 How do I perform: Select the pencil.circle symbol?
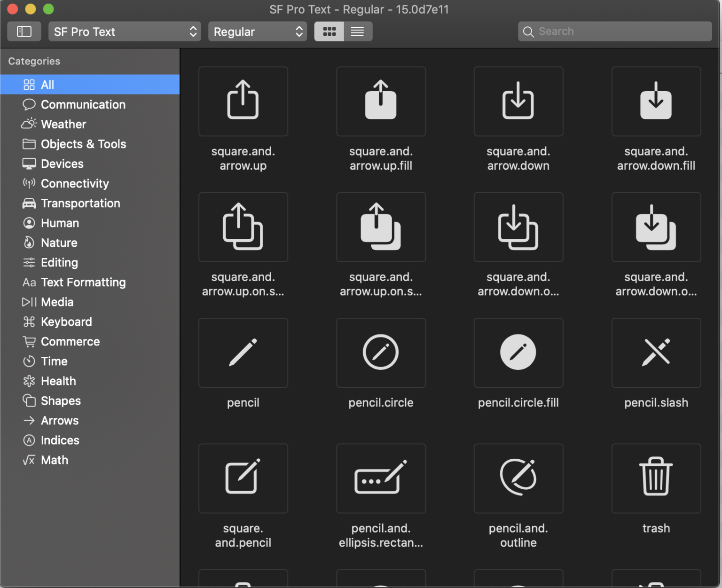coord(381,353)
